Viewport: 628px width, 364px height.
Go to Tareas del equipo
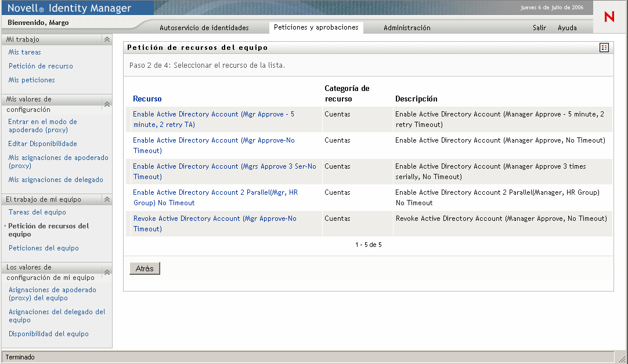[37, 212]
